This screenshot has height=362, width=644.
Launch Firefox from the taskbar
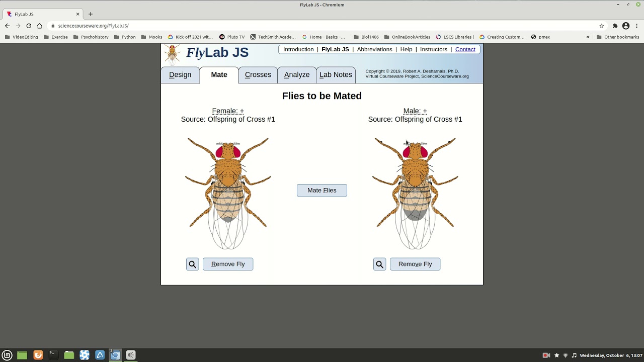[x=38, y=355]
